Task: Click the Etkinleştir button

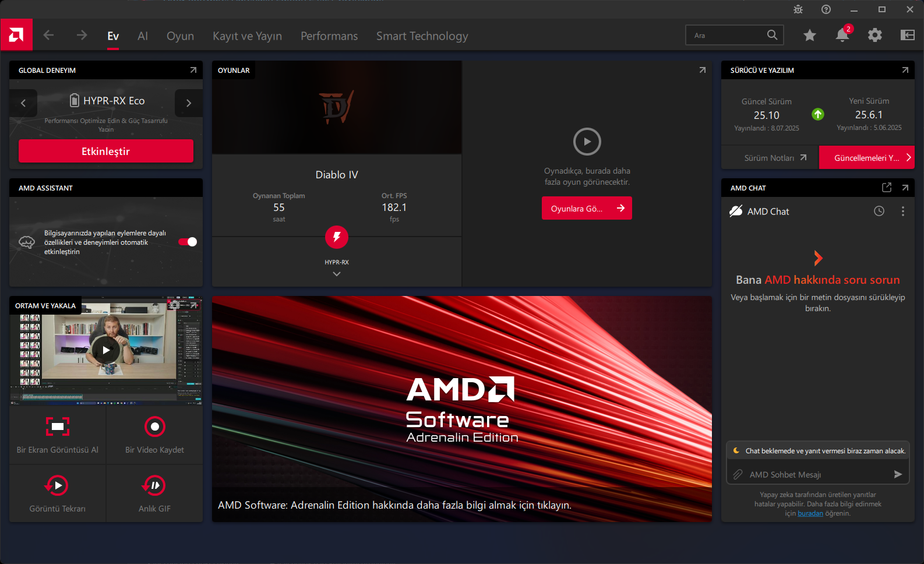Action: tap(106, 151)
